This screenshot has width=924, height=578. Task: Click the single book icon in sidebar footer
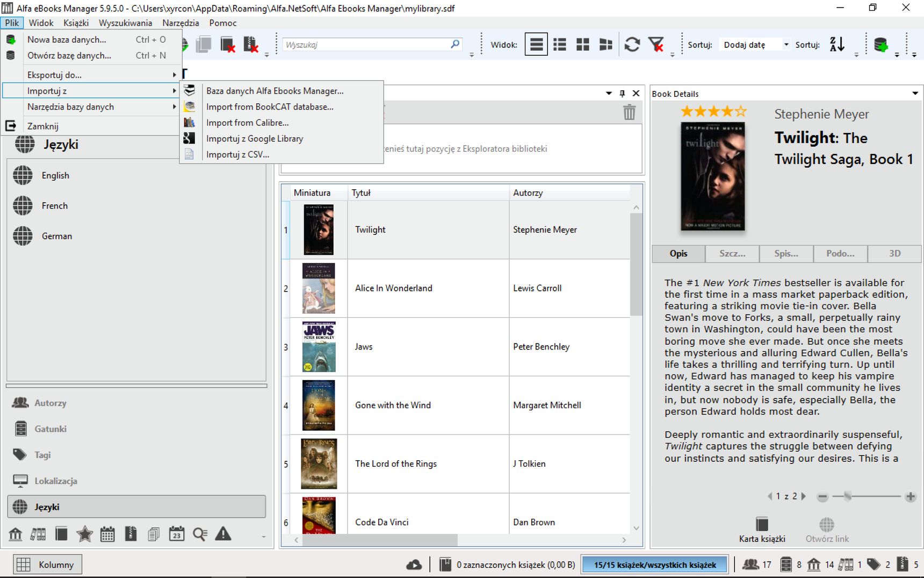point(61,534)
